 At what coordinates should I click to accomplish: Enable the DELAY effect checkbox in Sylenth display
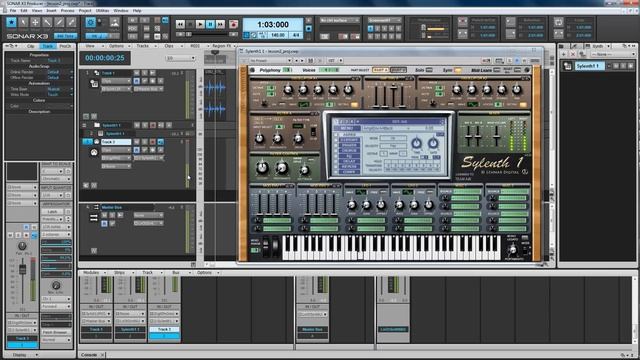point(336,161)
